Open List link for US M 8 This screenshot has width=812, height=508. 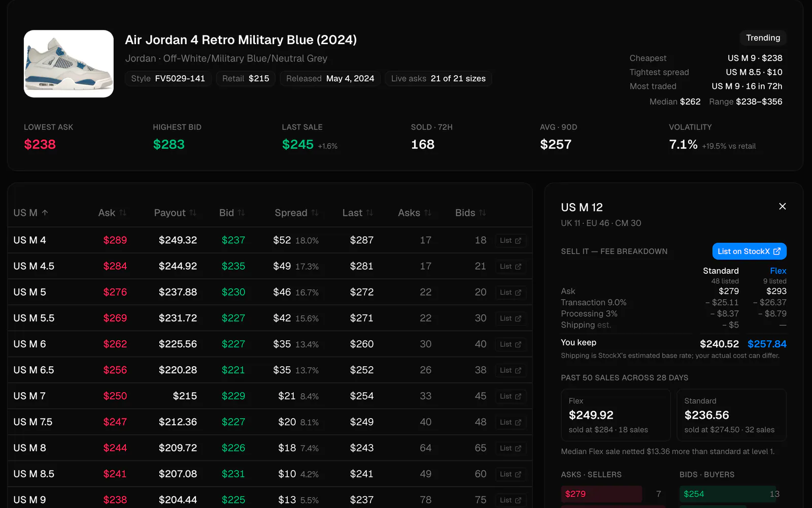511,448
